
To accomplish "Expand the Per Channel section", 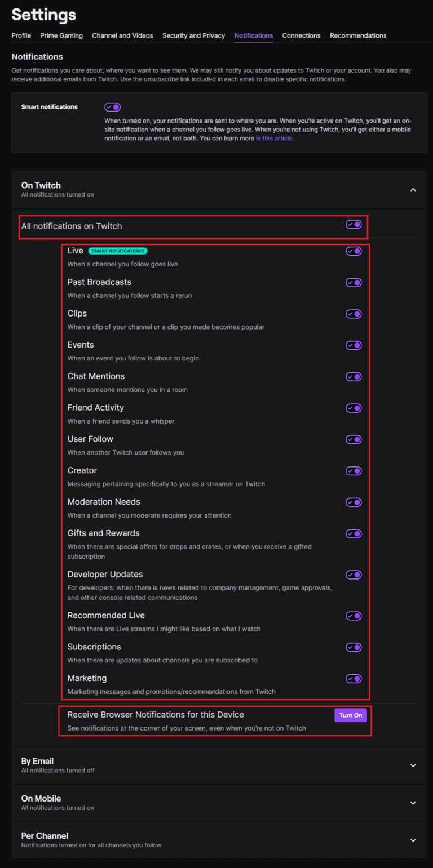I will pos(413,840).
